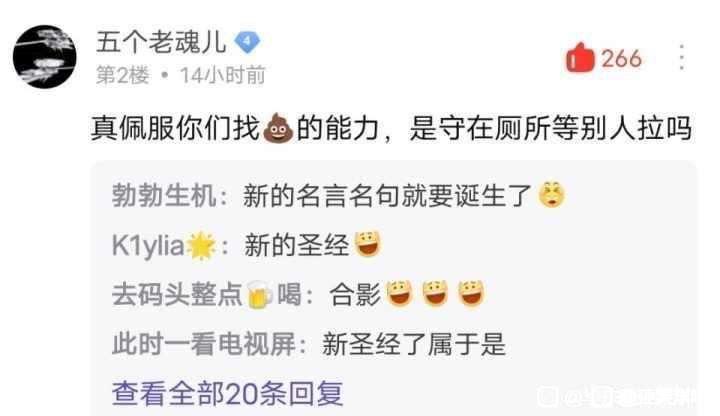Expand all replies via 查看全部20条回复
Screen dimensions: 720x416
click(227, 394)
